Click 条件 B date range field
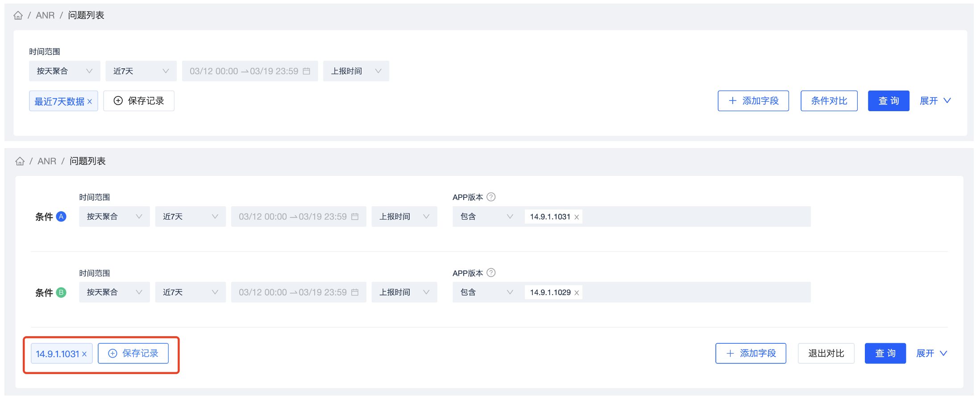The width and height of the screenshot is (980, 400). coord(299,292)
